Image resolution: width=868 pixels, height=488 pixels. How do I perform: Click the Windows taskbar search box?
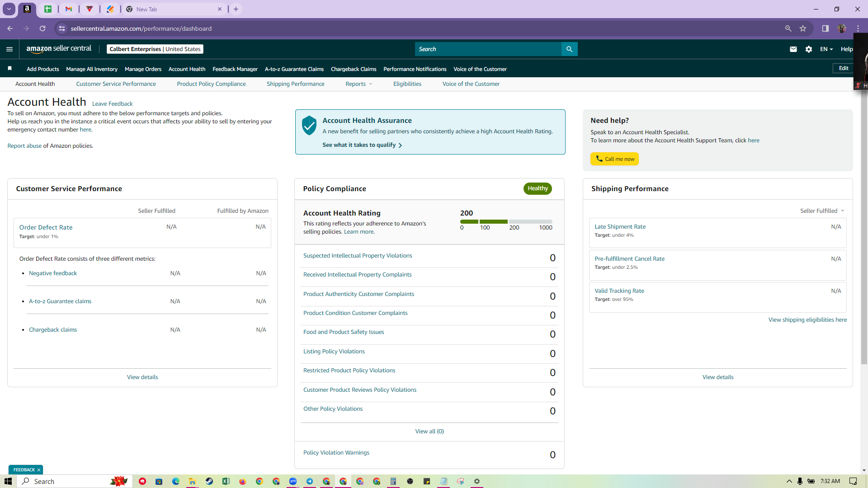pyautogui.click(x=75, y=481)
